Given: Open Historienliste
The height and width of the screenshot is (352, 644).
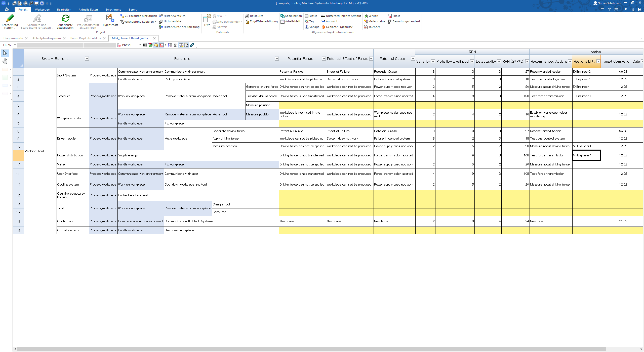Looking at the screenshot, I should (x=170, y=21).
